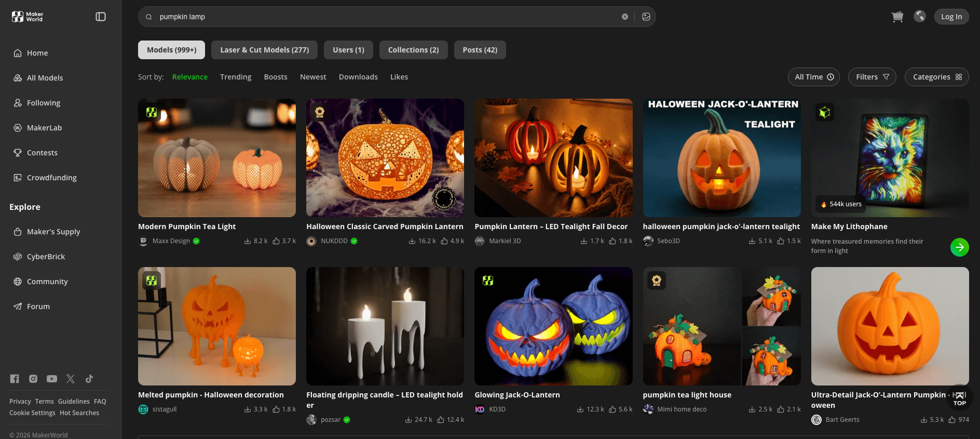Sort results by Trending
980x439 pixels.
click(x=236, y=77)
